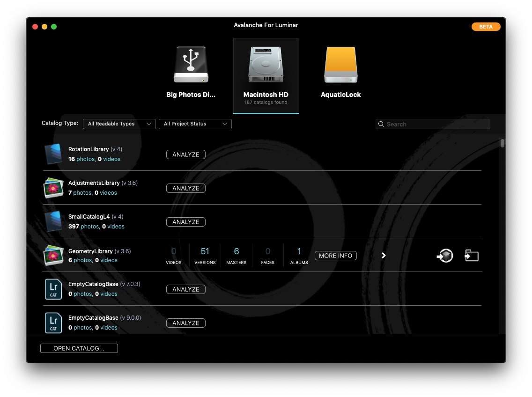The height and width of the screenshot is (397, 532).
Task: Click the convert-to-Luminar icon for GeometryLibrary
Action: coord(445,256)
